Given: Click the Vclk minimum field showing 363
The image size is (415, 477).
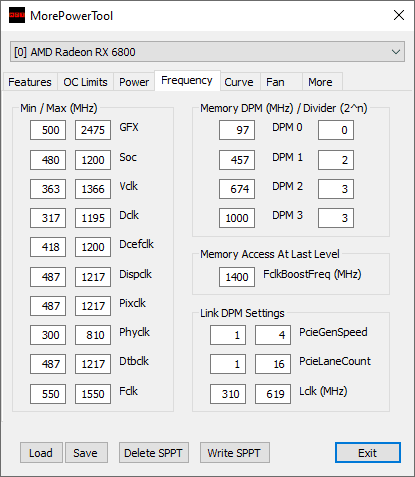Looking at the screenshot, I should pyautogui.click(x=48, y=189).
